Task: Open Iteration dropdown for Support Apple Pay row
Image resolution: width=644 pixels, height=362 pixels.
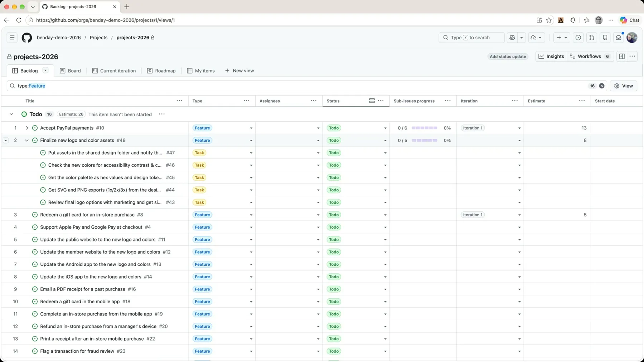Action: 519,228
